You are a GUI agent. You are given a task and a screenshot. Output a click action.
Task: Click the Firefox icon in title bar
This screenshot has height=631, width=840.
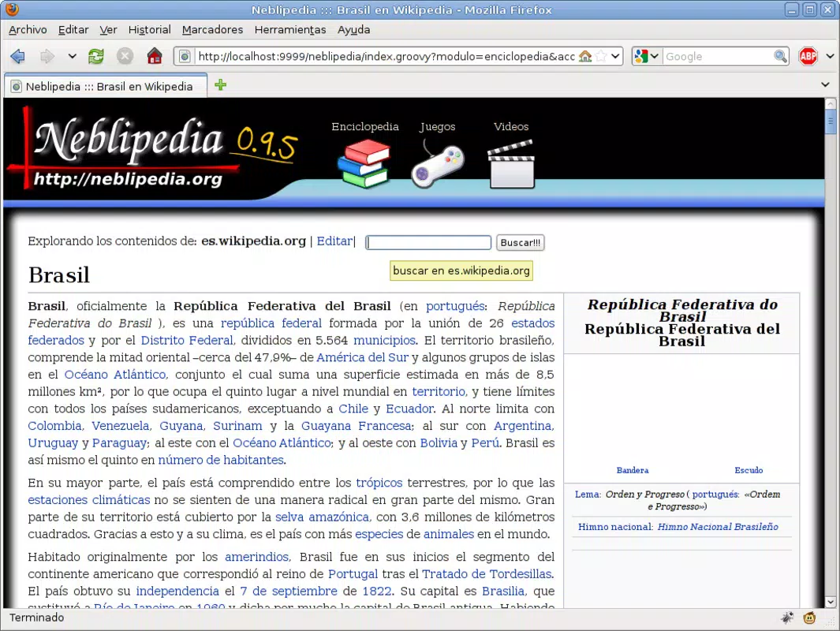click(12, 9)
